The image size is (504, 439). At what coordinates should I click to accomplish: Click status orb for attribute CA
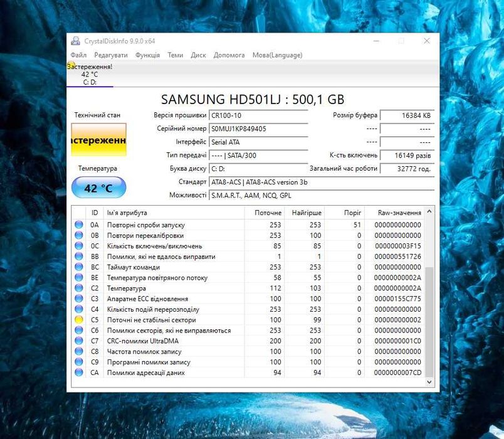79,373
